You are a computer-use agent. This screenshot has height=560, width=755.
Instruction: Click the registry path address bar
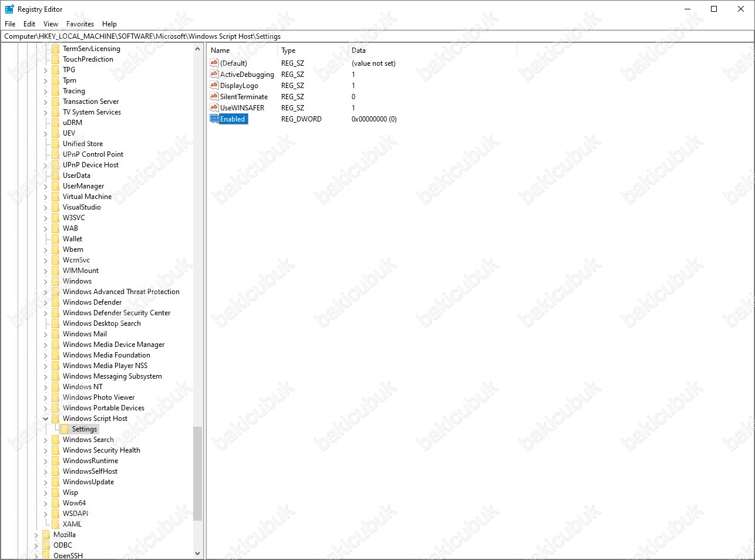(x=376, y=36)
